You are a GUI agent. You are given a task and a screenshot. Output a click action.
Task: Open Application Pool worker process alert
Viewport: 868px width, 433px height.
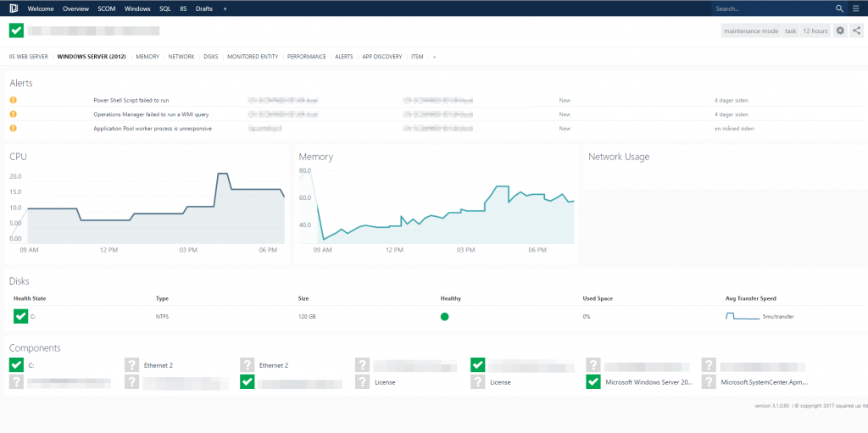153,129
